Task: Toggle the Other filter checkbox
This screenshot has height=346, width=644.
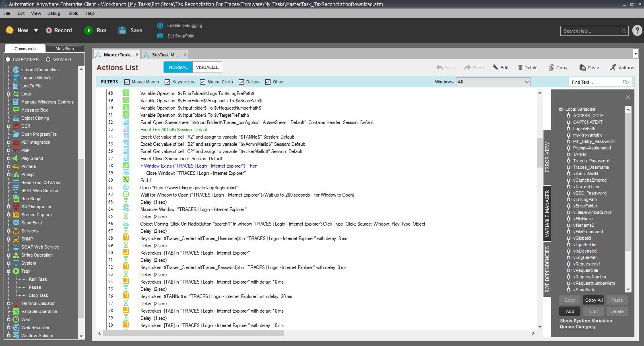Action: 268,82
